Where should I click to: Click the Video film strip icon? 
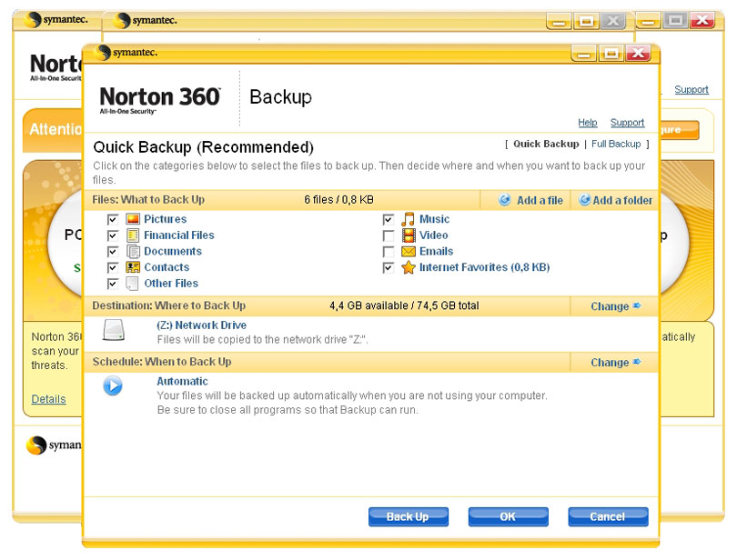[409, 235]
